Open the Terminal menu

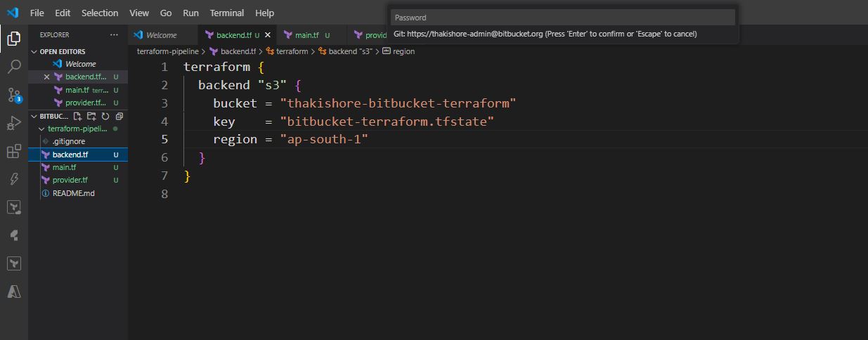[x=226, y=13]
